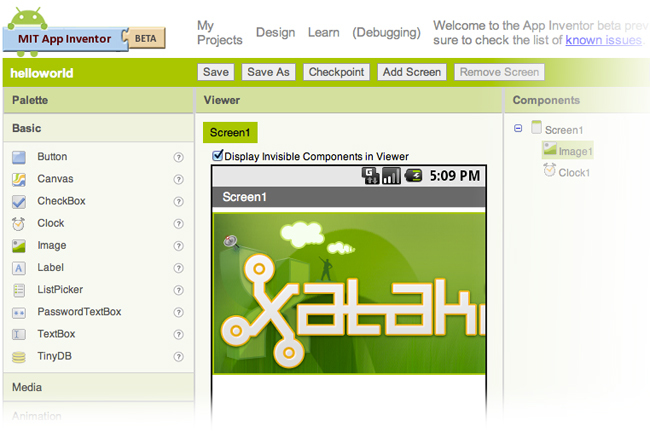Viewport: 650px width, 432px height.
Task: Click the (Debugging) menu item
Action: 386,33
